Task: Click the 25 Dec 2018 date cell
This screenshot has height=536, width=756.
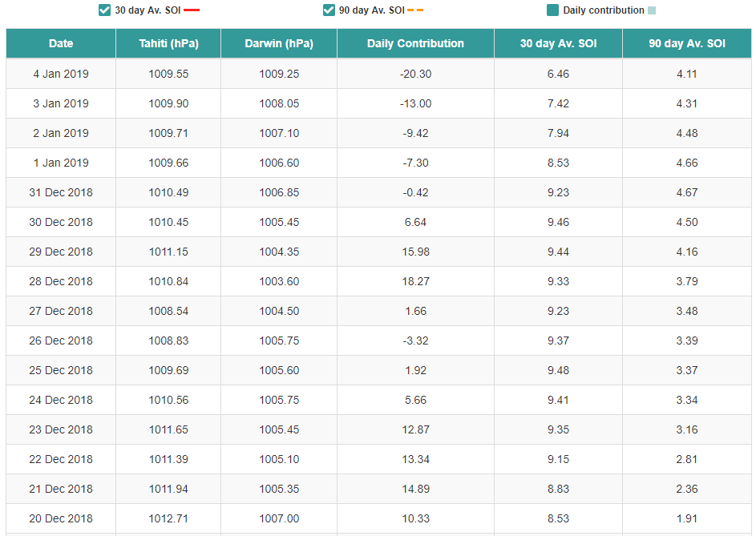Action: 61,370
